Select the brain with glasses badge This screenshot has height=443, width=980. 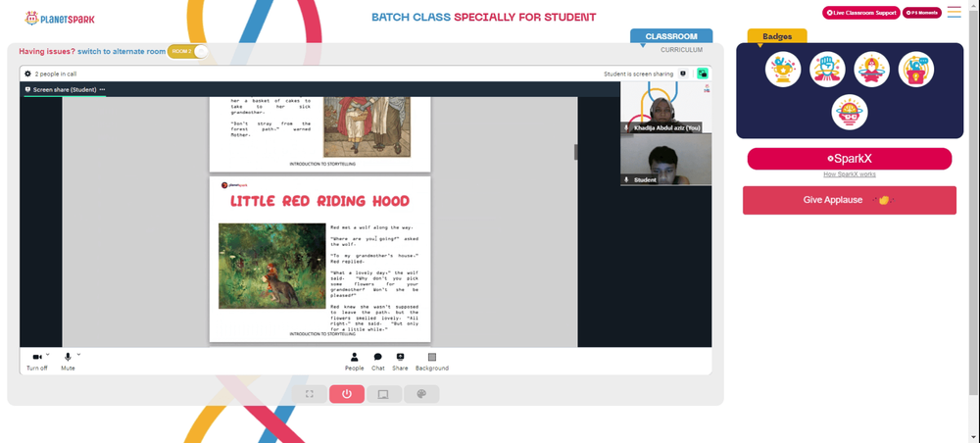pyautogui.click(x=850, y=113)
